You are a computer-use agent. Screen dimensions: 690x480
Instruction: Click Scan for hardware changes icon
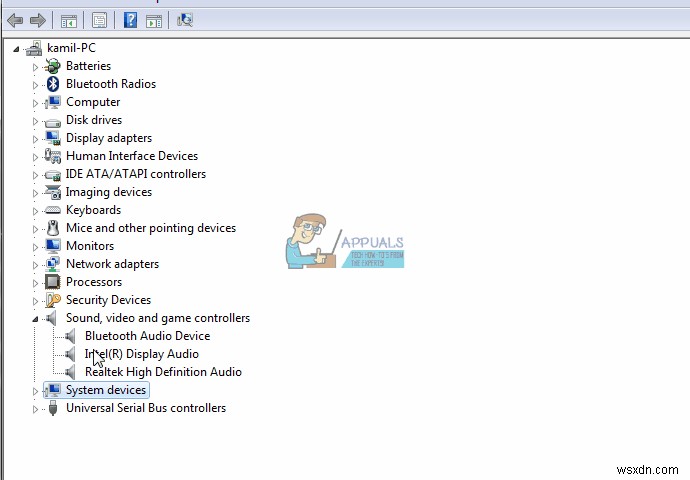tap(185, 20)
